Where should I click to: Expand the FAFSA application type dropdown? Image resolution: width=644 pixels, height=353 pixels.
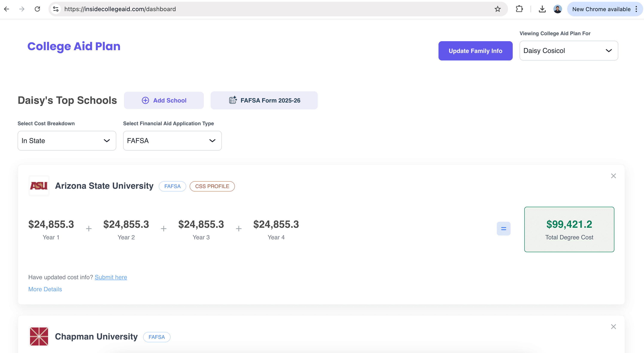pyautogui.click(x=172, y=141)
